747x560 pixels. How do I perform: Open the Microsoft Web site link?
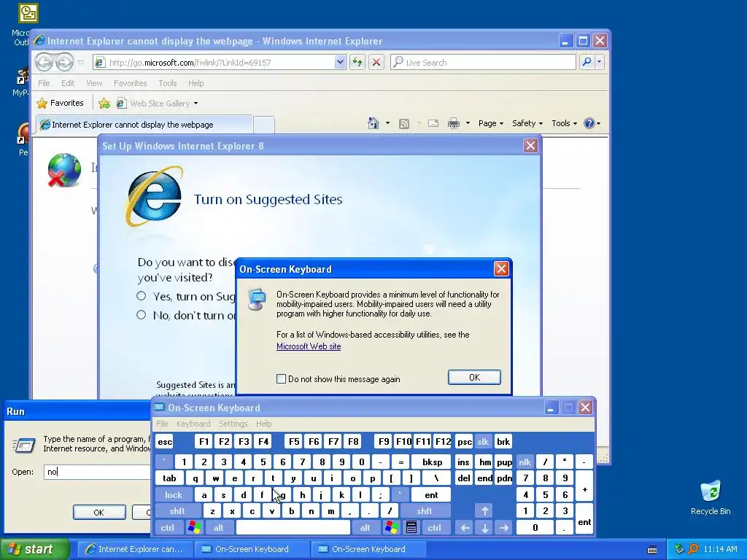coord(309,346)
